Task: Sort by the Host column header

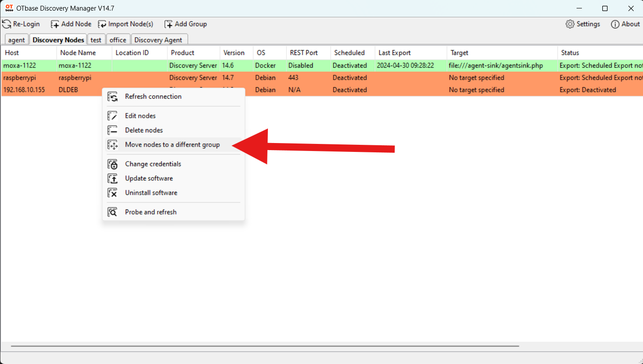Action: tap(29, 53)
